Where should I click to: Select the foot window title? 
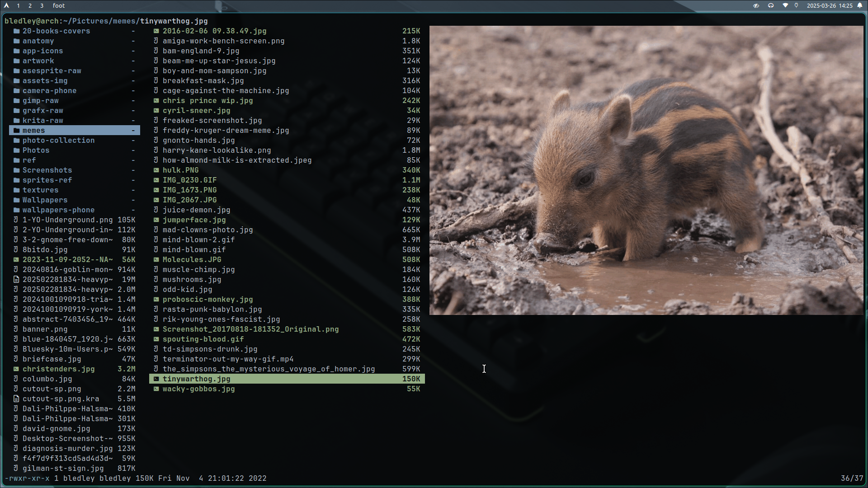click(59, 5)
